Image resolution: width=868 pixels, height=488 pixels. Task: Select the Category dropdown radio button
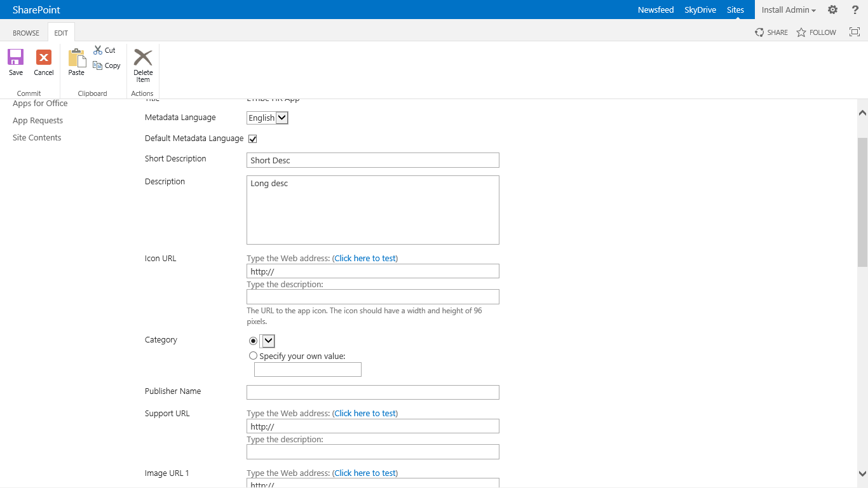click(x=253, y=341)
